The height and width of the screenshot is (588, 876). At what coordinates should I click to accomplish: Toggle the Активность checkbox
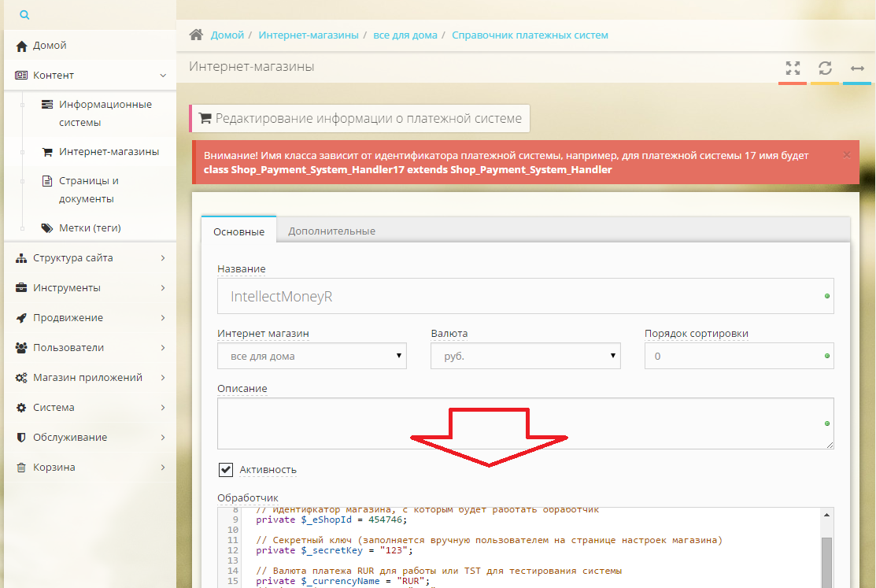pos(226,470)
